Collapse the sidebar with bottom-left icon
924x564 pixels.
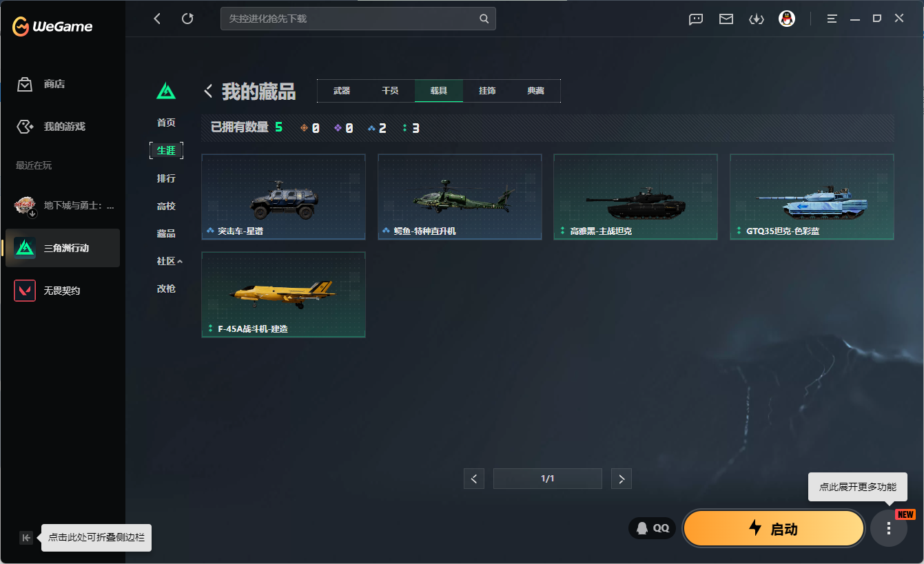(x=26, y=538)
